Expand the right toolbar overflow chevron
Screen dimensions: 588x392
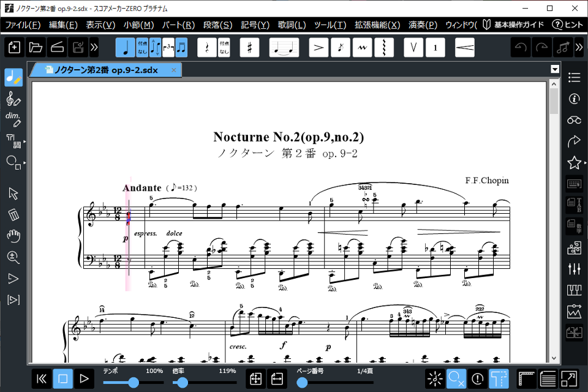pyautogui.click(x=579, y=47)
